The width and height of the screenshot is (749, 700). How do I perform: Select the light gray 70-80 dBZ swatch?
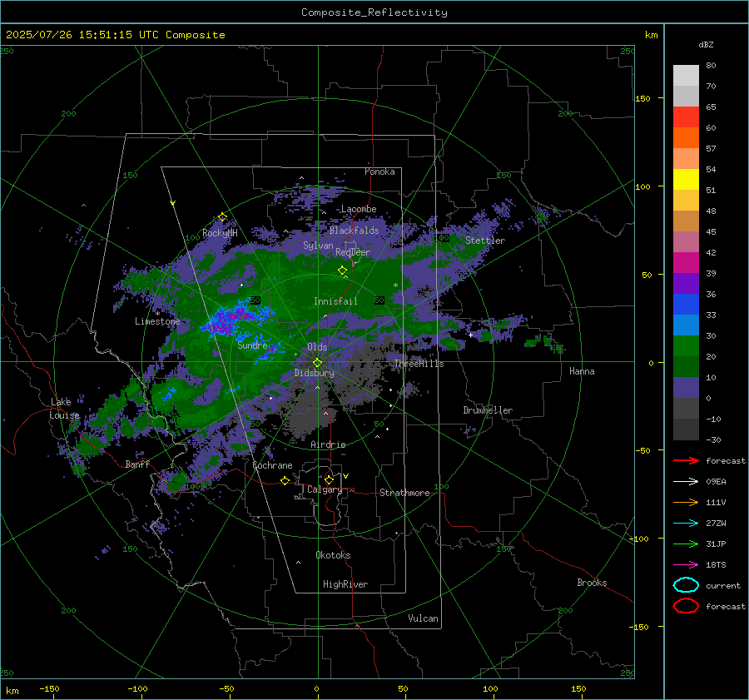coord(686,76)
